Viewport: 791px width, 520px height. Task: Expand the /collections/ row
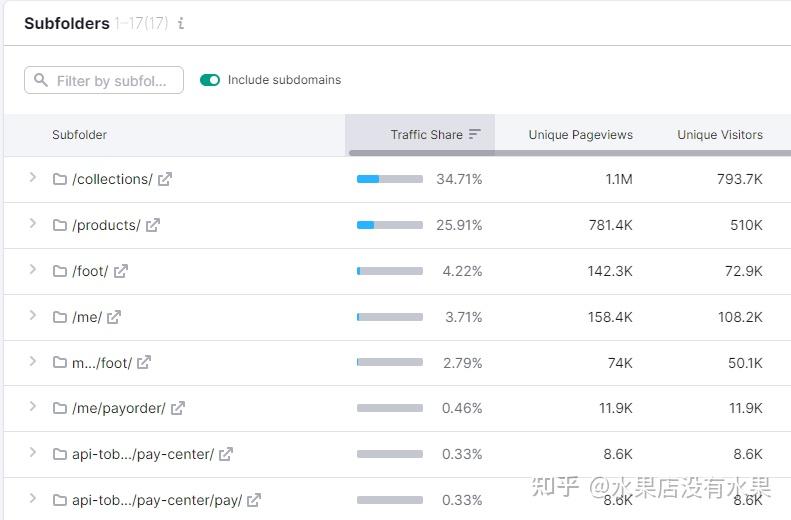click(x=32, y=178)
